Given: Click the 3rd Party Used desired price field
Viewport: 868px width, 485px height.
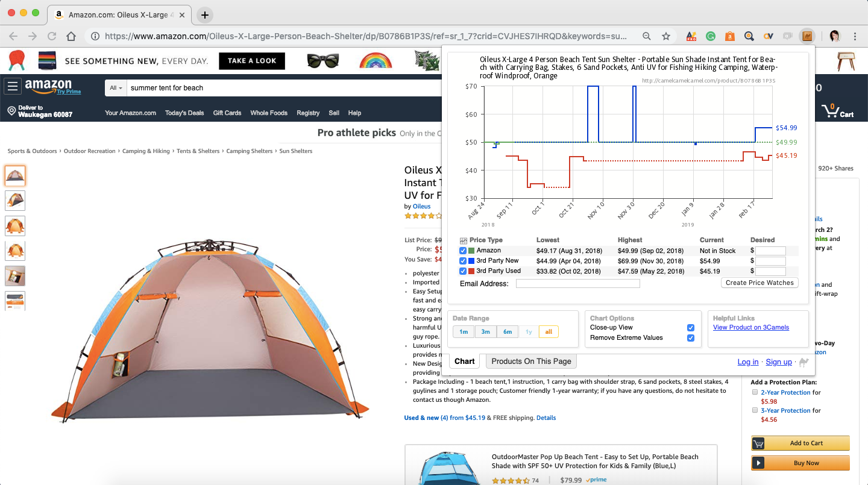Looking at the screenshot, I should pos(770,272).
